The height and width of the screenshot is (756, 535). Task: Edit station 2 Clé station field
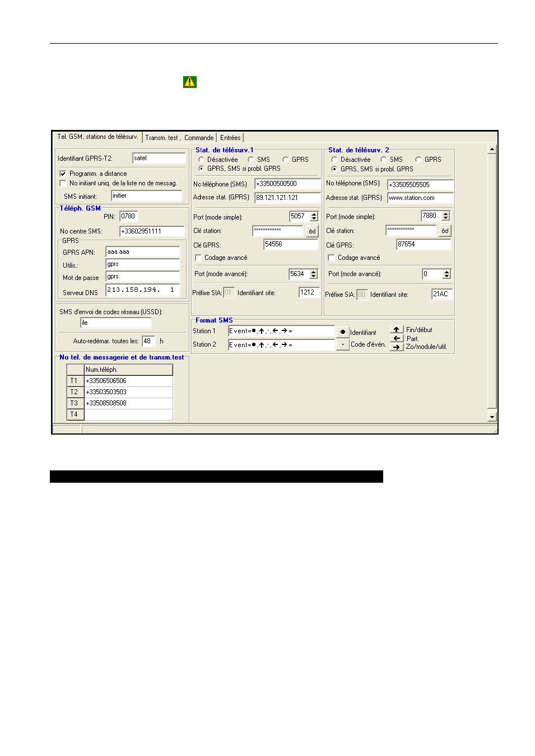[x=411, y=230]
